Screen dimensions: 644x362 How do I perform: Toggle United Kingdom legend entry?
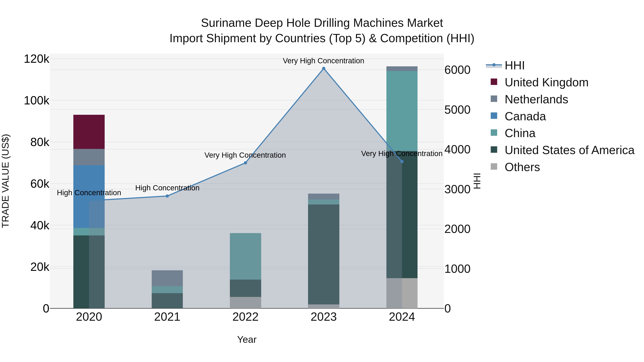click(x=539, y=82)
